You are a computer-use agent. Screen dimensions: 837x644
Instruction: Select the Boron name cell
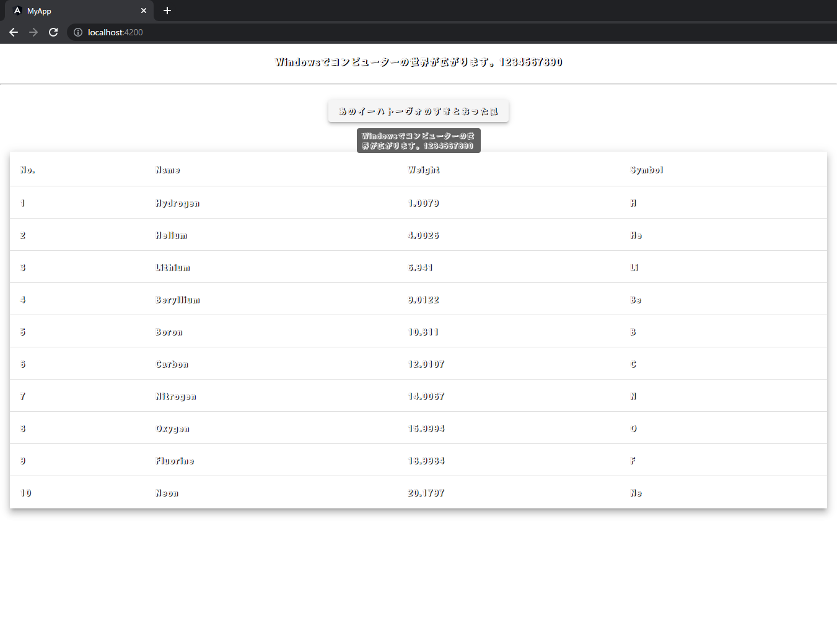[x=169, y=332]
